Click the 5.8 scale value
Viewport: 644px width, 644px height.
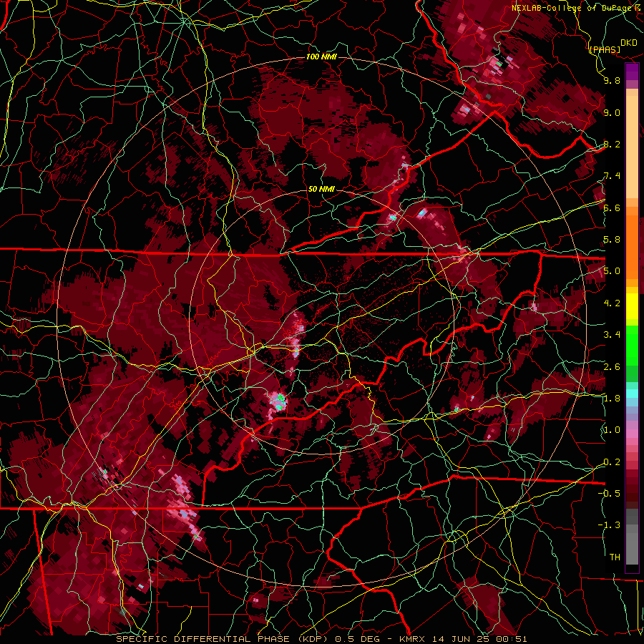coord(612,240)
